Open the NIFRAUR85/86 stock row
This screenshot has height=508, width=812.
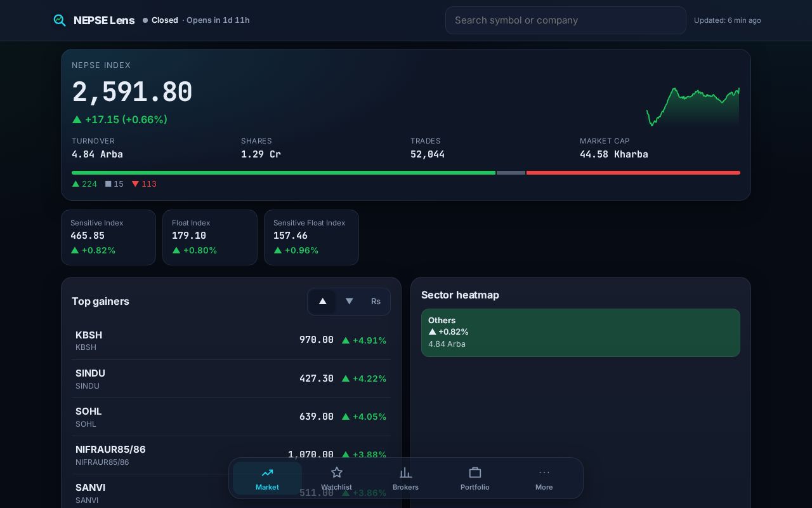[x=231, y=455]
